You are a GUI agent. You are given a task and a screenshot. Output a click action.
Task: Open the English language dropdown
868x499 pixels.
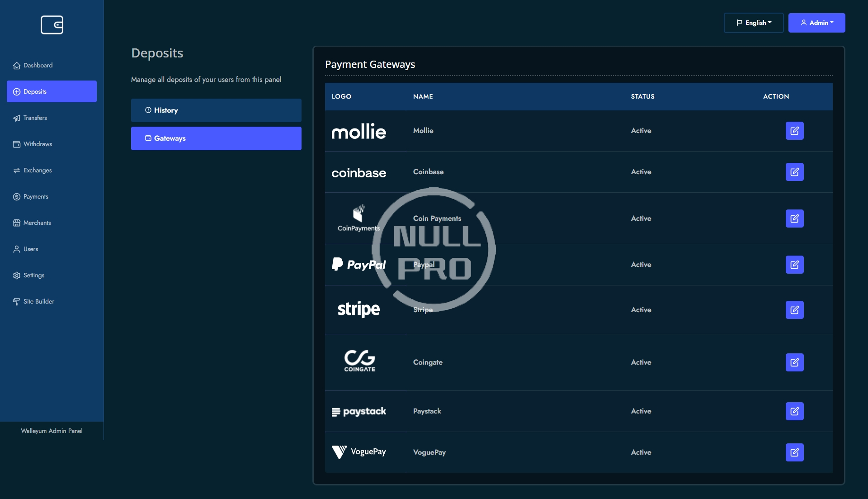(753, 23)
